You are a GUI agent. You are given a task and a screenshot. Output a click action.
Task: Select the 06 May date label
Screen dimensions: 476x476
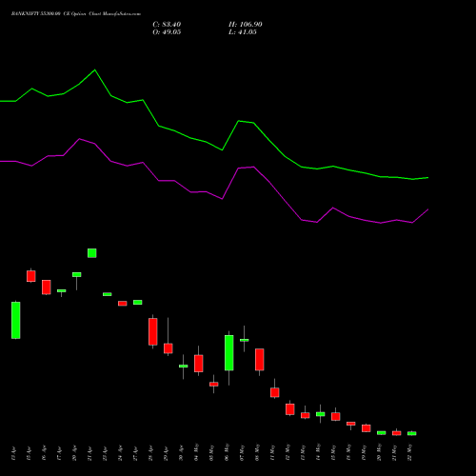pos(227,452)
